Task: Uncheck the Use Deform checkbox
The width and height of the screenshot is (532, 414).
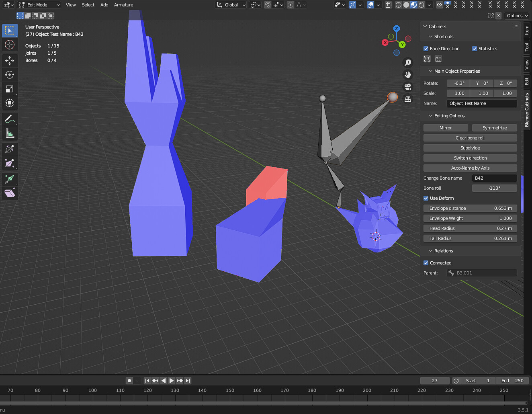Action: pos(426,198)
